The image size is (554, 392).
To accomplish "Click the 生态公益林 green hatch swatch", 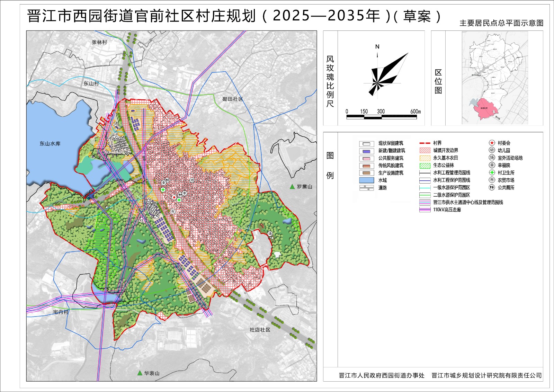I will (x=425, y=166).
